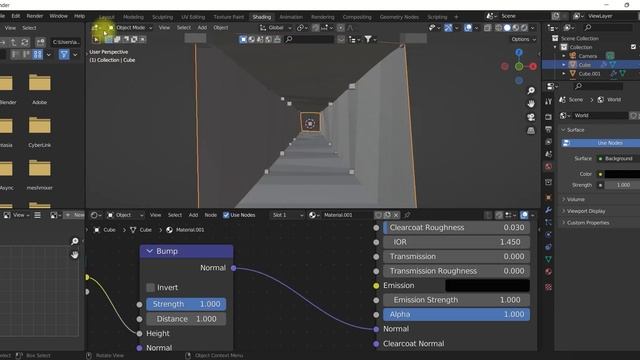Switch perspective/orthographic with grid icon
This screenshot has height=360, width=640.
tap(531, 131)
